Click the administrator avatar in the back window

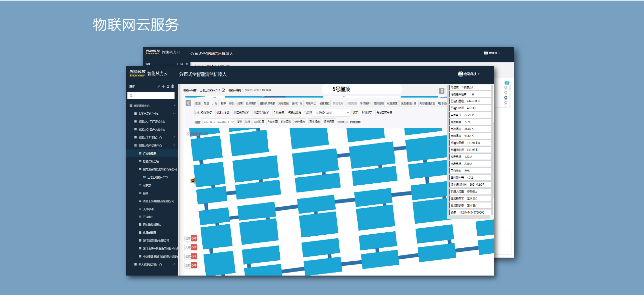(486, 53)
